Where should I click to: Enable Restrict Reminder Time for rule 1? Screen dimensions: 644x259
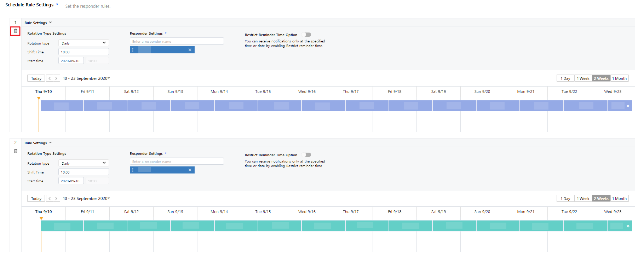(x=307, y=35)
